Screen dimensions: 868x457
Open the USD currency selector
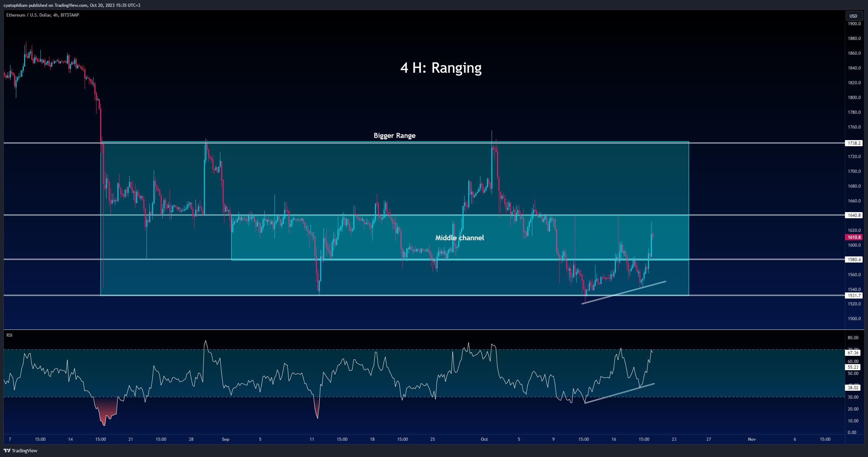pos(854,16)
